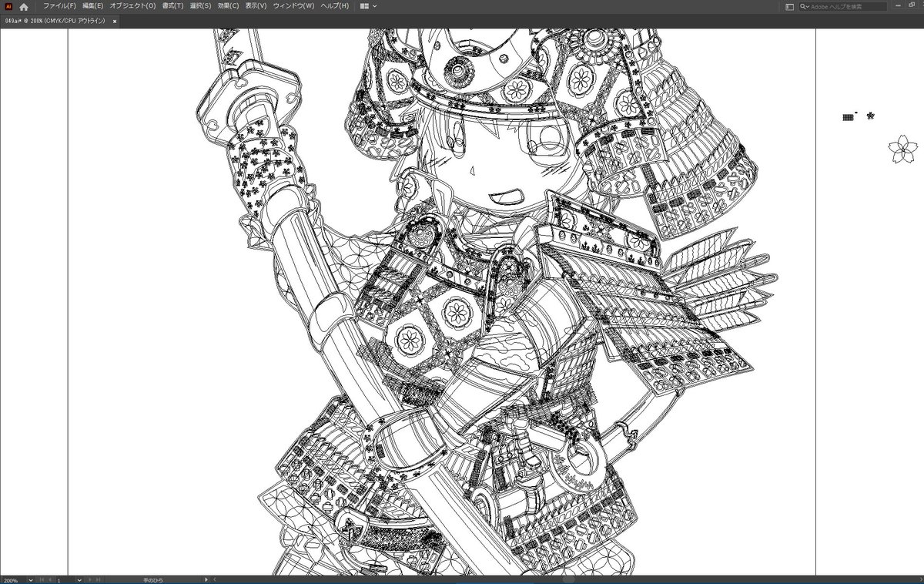Go to the last artboard

pyautogui.click(x=98, y=579)
